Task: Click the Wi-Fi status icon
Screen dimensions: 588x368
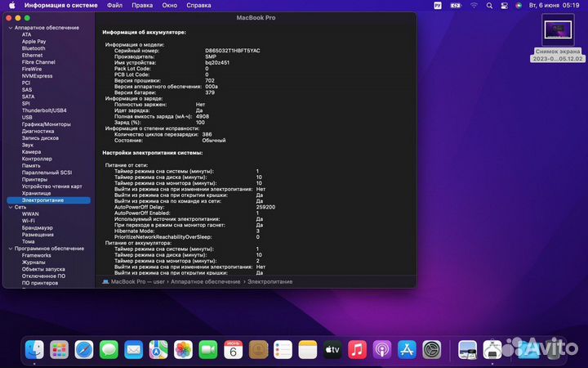Action: tap(474, 5)
